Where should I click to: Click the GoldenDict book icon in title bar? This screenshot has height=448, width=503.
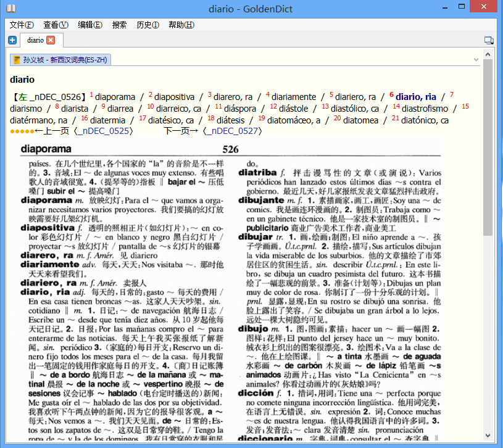[x=11, y=7]
